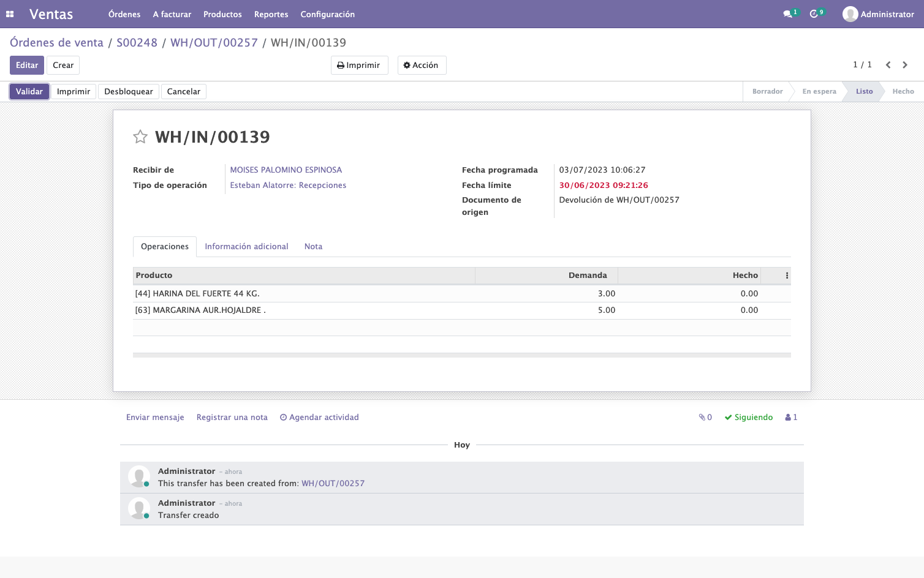This screenshot has height=578, width=924.
Task: Open the apps grid menu icon
Action: point(10,14)
